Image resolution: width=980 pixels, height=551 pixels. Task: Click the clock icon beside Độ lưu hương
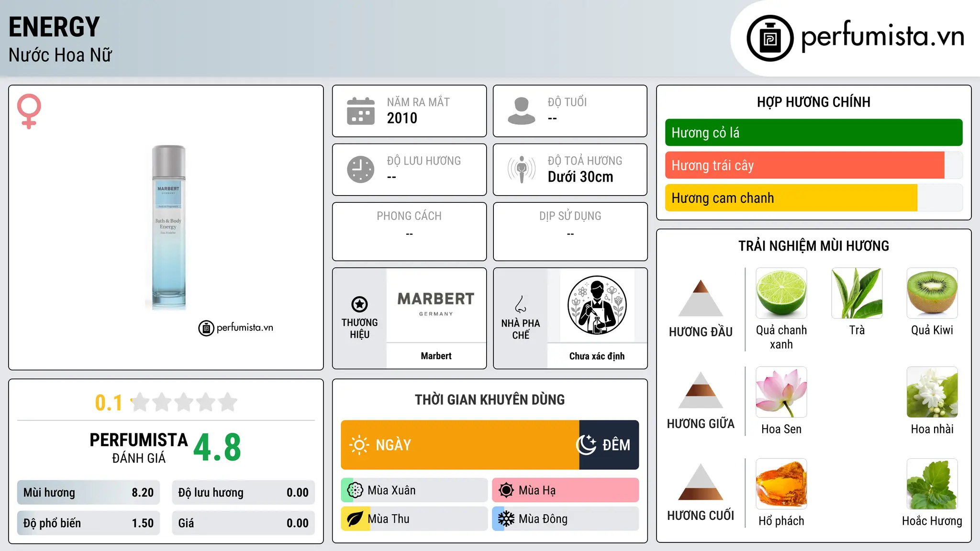[x=361, y=169]
